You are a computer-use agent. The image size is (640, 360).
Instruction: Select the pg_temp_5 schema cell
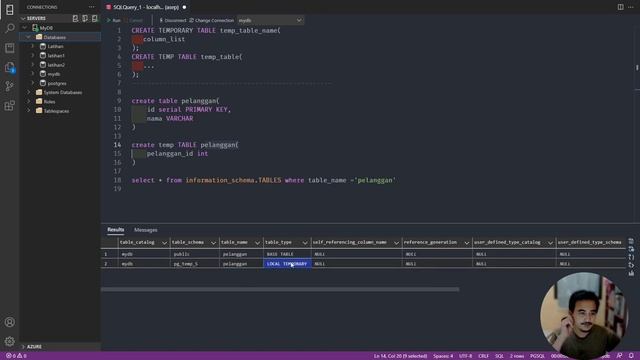tap(194, 264)
